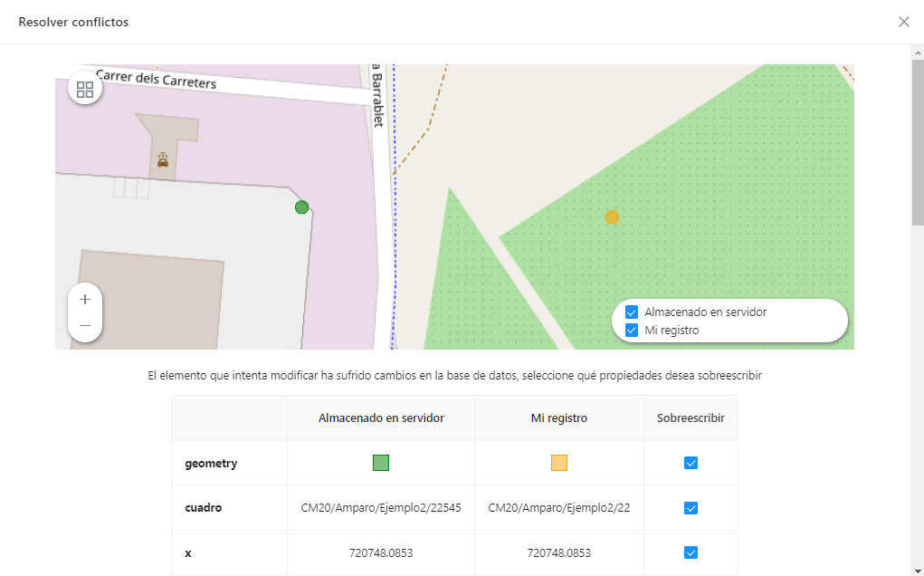Image resolution: width=924 pixels, height=576 pixels.
Task: Zoom in the map with plus button
Action: (x=85, y=300)
